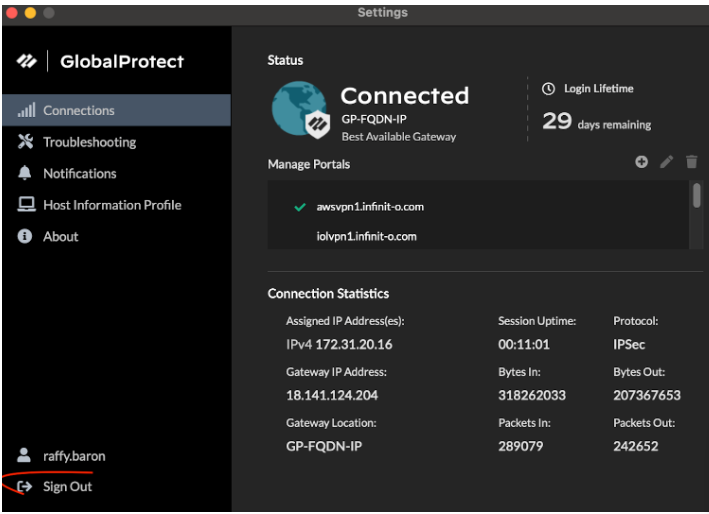Click protocol value IPSec
Screen dimensions: 709x514
tap(629, 344)
